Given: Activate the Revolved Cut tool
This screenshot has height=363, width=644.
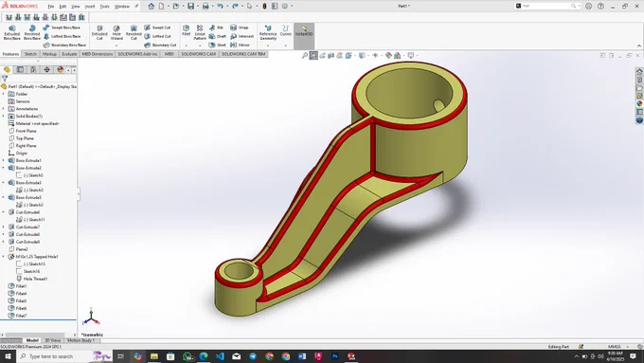Looking at the screenshot, I should point(134,32).
